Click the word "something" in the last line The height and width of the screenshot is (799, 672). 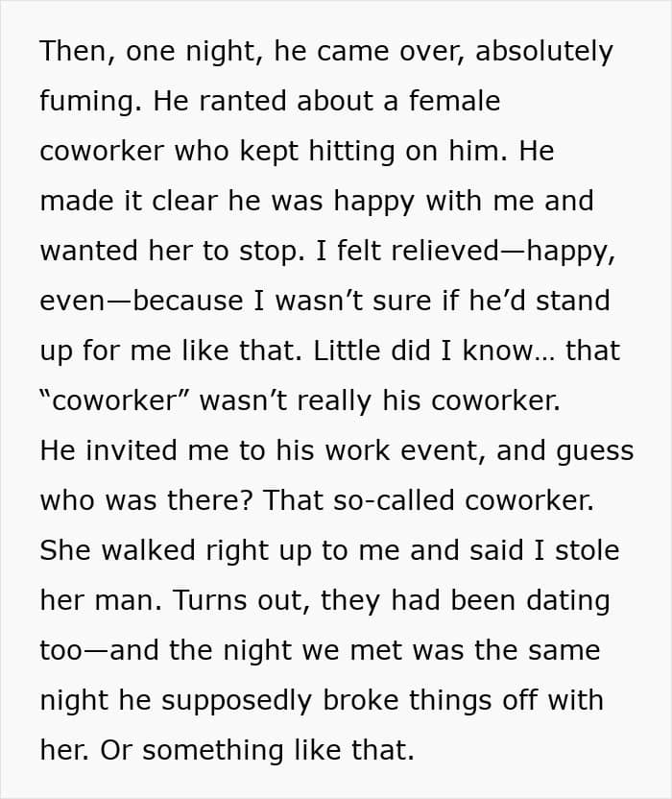(x=209, y=750)
